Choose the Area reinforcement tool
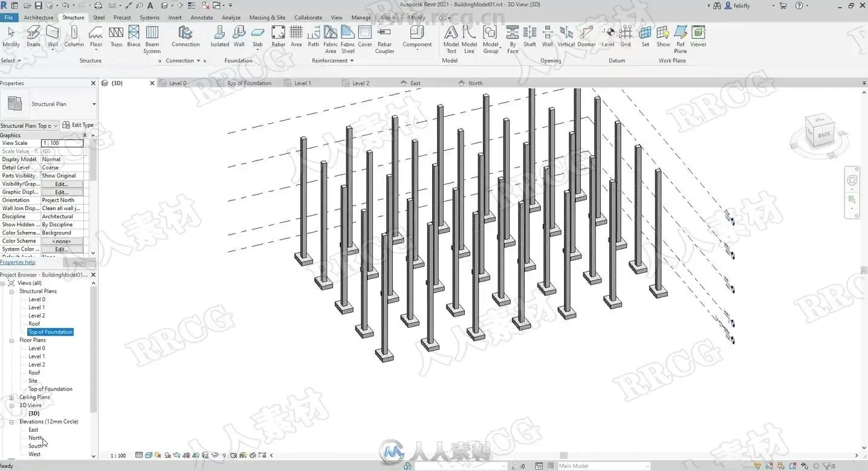Image resolution: width=868 pixels, height=471 pixels. coord(296,36)
